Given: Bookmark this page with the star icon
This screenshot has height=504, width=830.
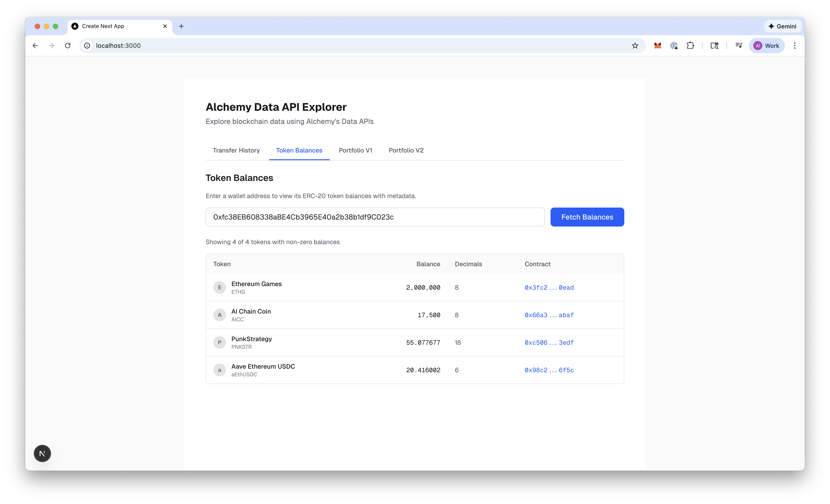Looking at the screenshot, I should 635,46.
